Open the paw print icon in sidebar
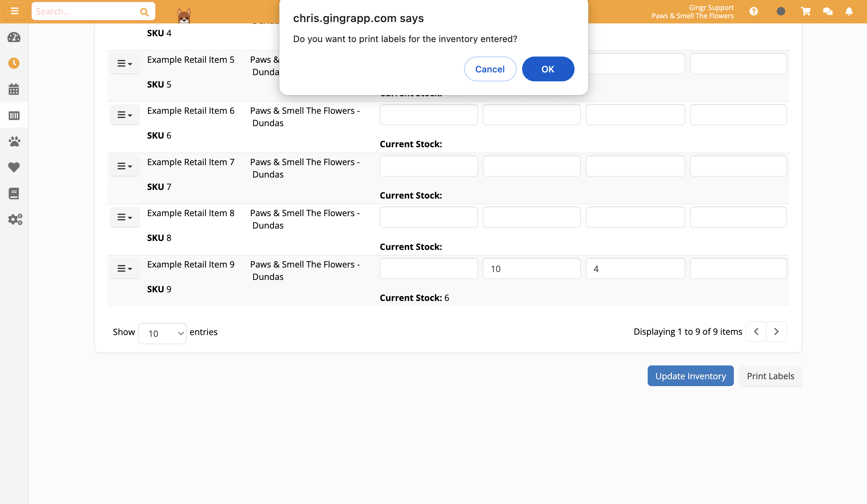Screen dimensions: 867x504 14,141
